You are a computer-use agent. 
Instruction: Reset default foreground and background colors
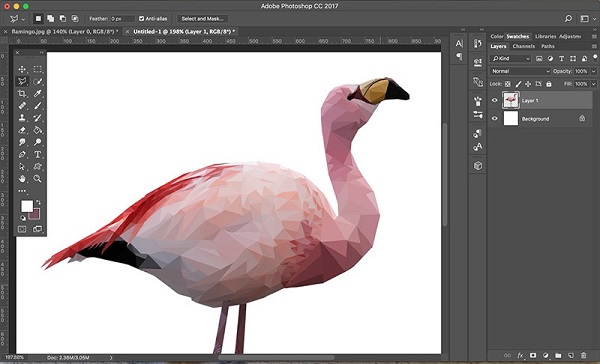[23, 218]
